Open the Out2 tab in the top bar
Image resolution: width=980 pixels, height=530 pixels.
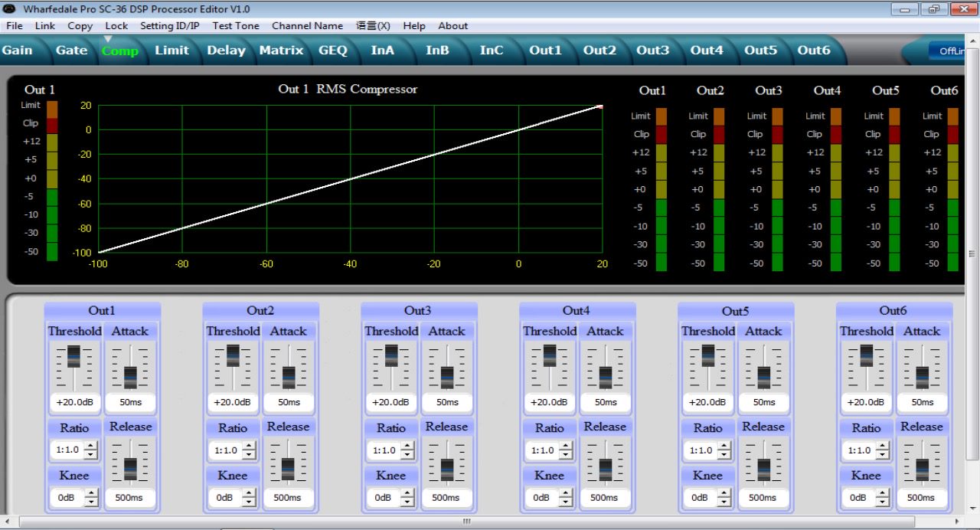[599, 50]
